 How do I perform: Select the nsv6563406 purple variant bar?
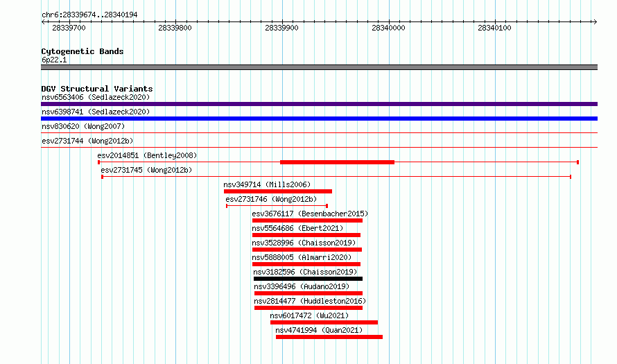319,104
